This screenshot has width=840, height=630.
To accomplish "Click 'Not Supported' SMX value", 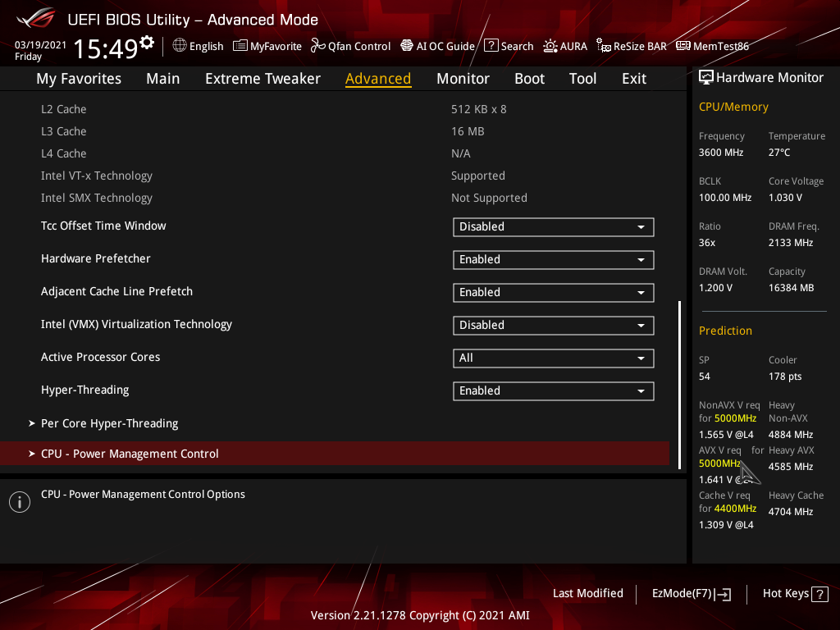I will click(489, 199).
